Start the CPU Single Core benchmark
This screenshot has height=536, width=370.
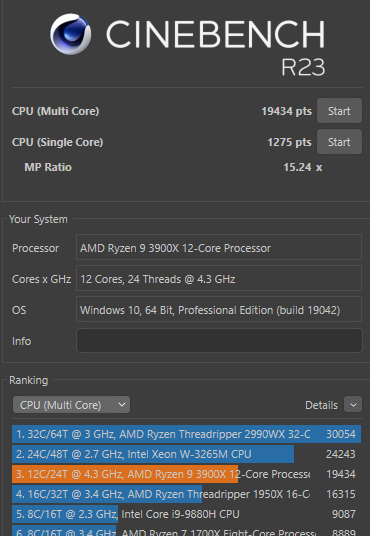click(x=339, y=142)
